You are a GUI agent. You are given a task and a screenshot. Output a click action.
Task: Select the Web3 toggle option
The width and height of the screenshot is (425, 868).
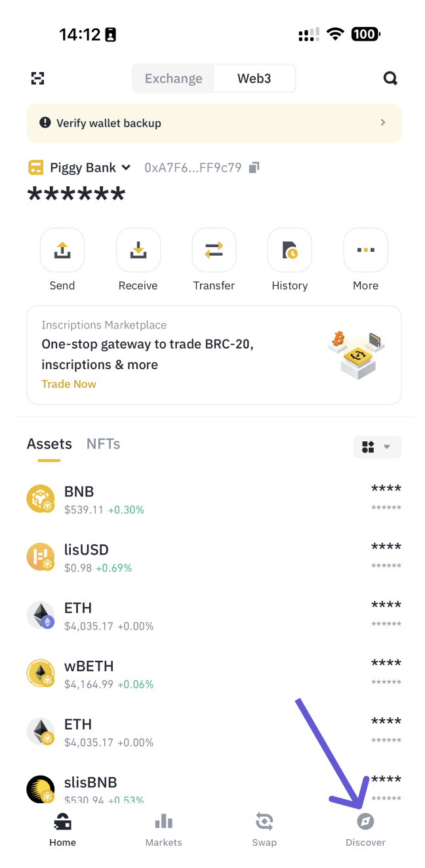[254, 79]
